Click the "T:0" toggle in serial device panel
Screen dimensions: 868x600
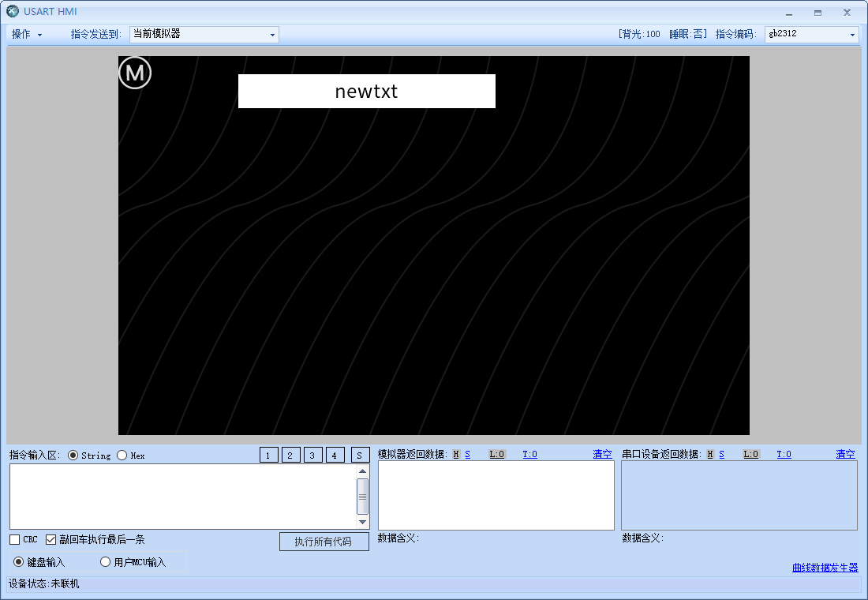784,454
